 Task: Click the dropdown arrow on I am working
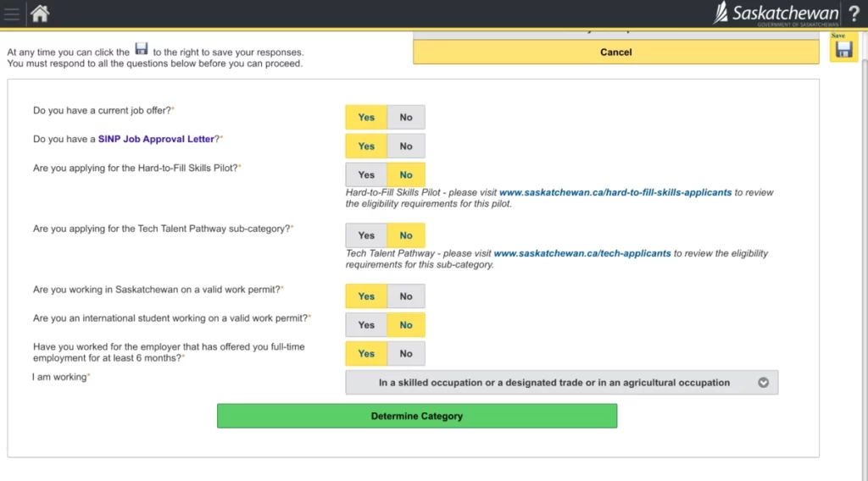point(763,383)
